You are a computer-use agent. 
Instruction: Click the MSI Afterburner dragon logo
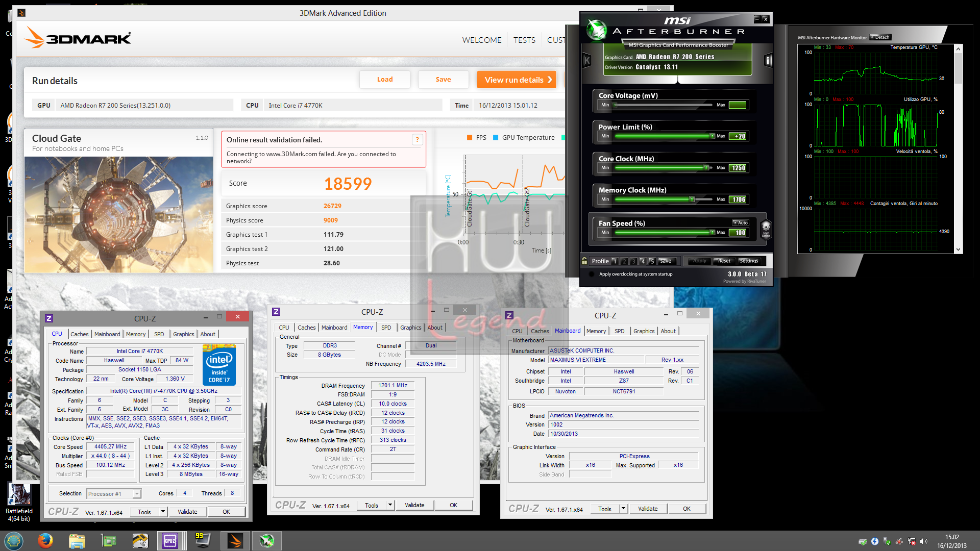(x=596, y=30)
